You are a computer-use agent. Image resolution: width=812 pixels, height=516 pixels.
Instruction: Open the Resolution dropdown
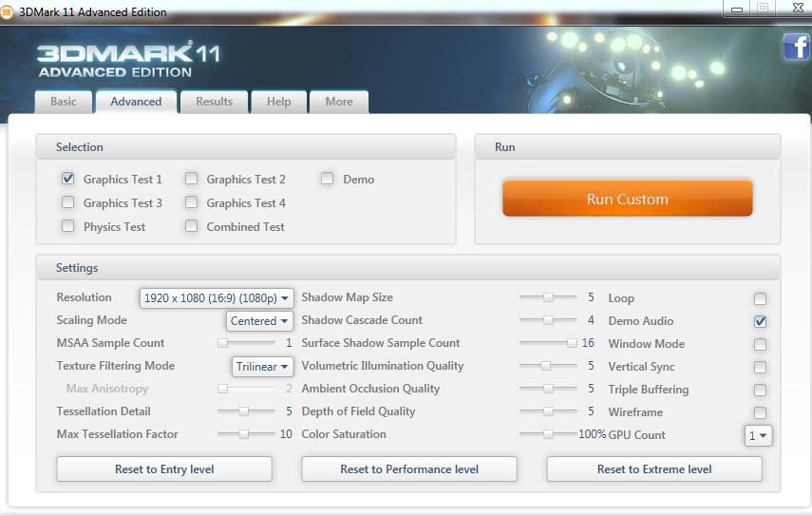pyautogui.click(x=217, y=298)
